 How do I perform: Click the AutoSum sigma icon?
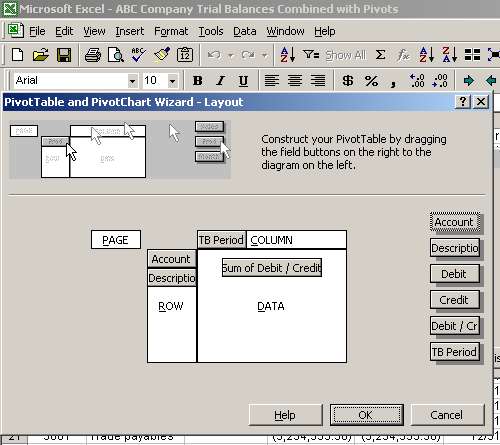(380, 55)
